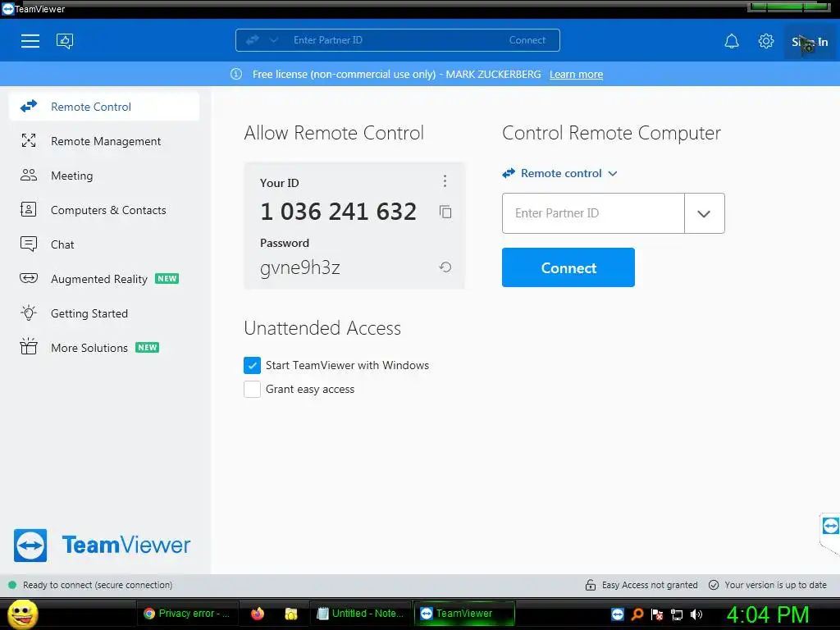Screen dimensions: 840x630
Task: Click the 4:04 PM taskbar clock
Action: click(x=767, y=614)
